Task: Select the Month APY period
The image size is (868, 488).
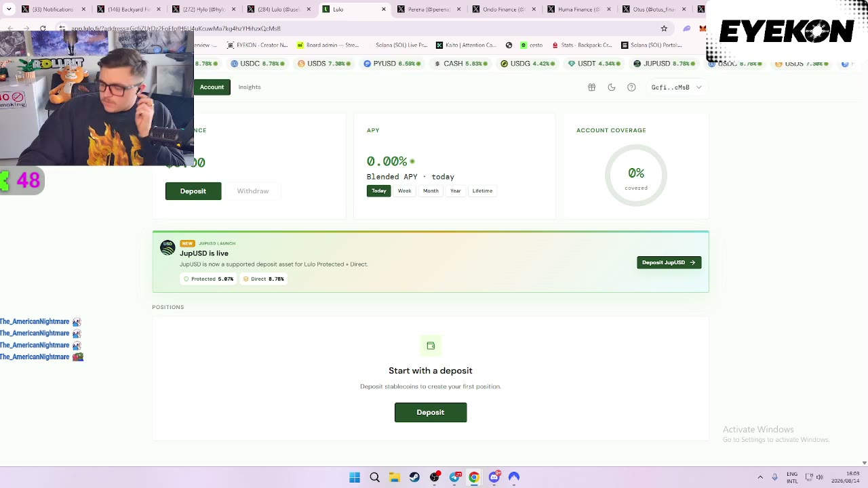Action: pos(431,191)
